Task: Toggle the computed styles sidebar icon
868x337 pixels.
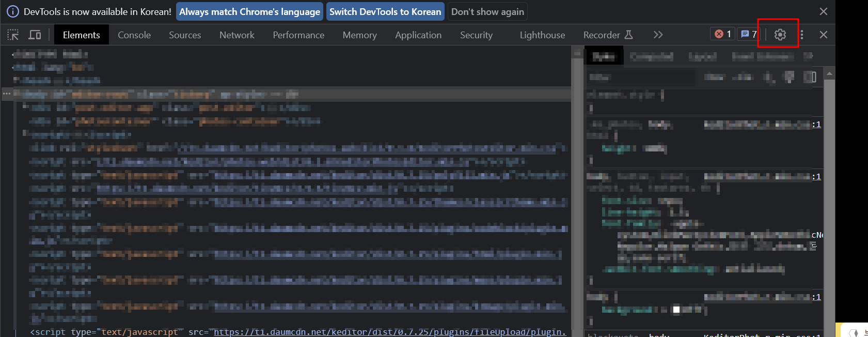Action: point(810,77)
